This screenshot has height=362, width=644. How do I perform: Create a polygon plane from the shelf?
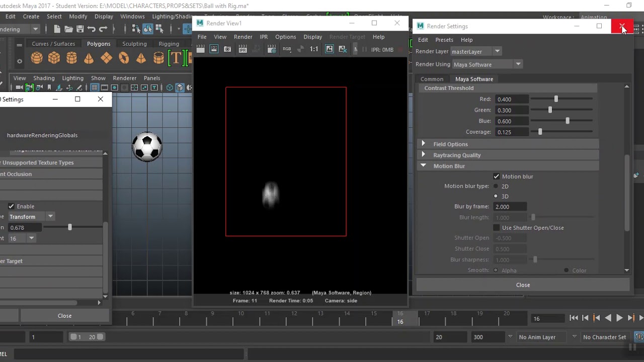[106, 58]
